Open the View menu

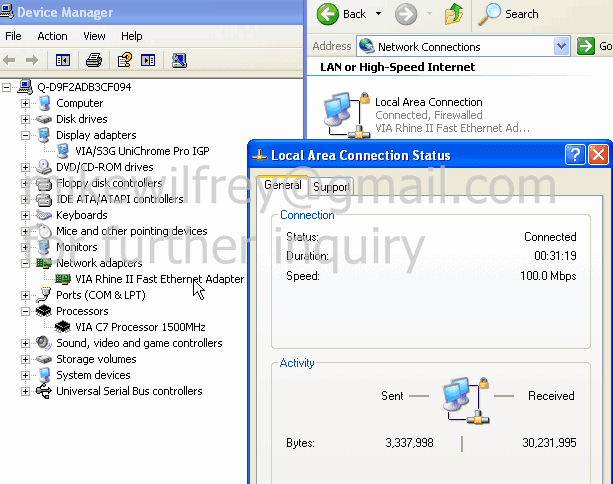click(94, 36)
